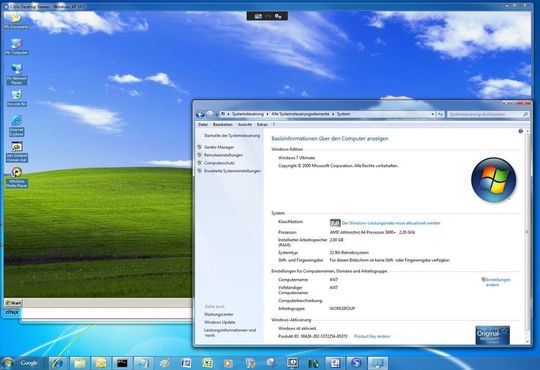Screen dimensions: 540x370
Task: Click Einstellungen ändern link
Action: click(498, 282)
